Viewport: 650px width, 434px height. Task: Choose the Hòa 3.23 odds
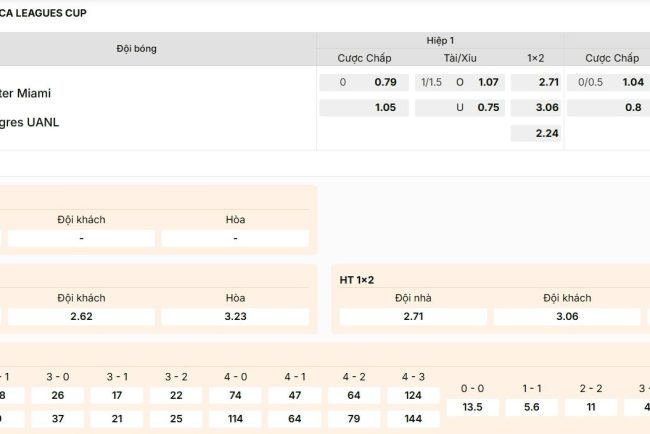pyautogui.click(x=235, y=316)
